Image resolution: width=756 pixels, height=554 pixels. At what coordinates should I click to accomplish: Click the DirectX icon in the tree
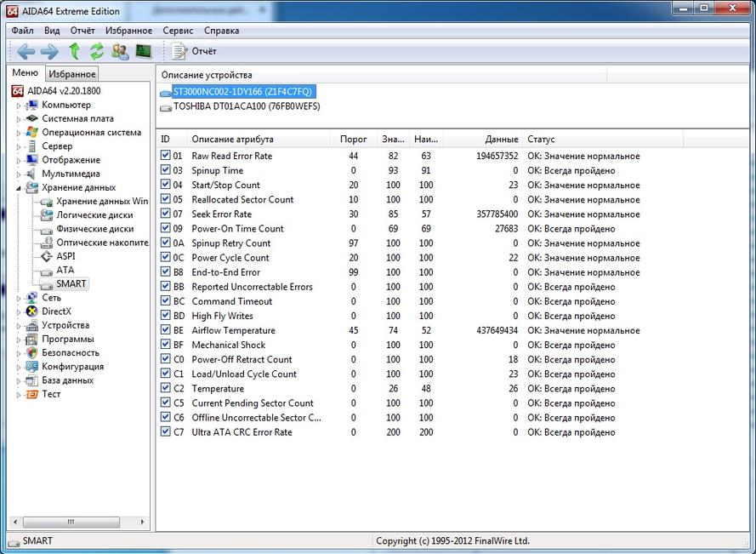pyautogui.click(x=32, y=311)
